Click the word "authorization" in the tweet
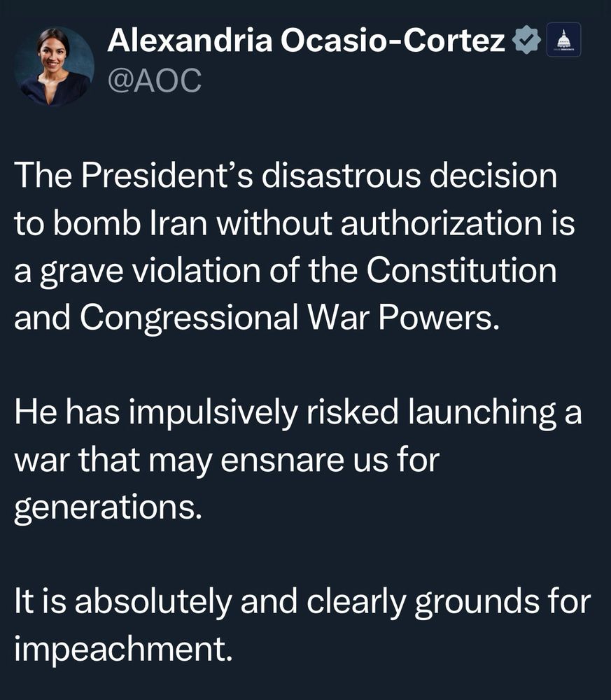 (442, 223)
